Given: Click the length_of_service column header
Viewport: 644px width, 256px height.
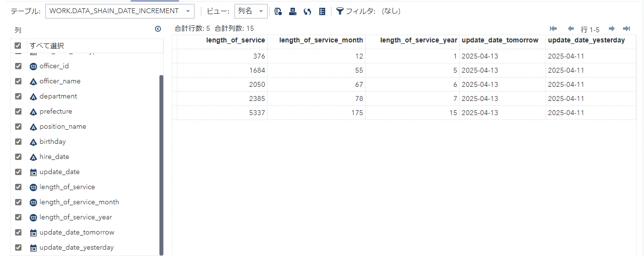Looking at the screenshot, I should click(222, 42).
